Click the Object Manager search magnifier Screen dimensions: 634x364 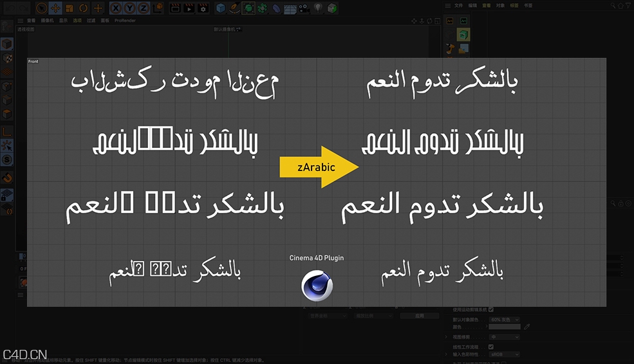tap(613, 6)
